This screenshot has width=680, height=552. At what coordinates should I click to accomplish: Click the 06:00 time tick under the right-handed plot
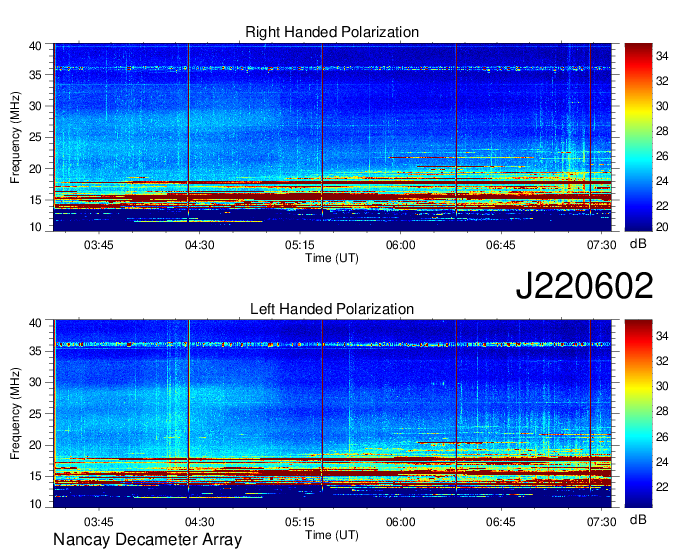point(400,245)
